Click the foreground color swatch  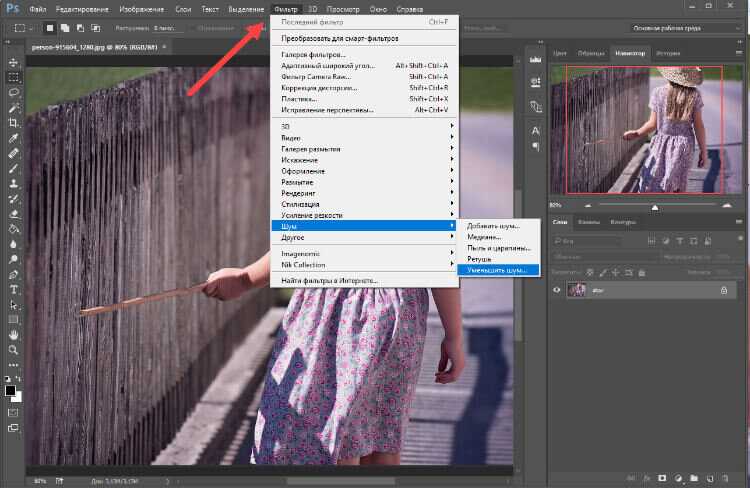tap(10, 390)
